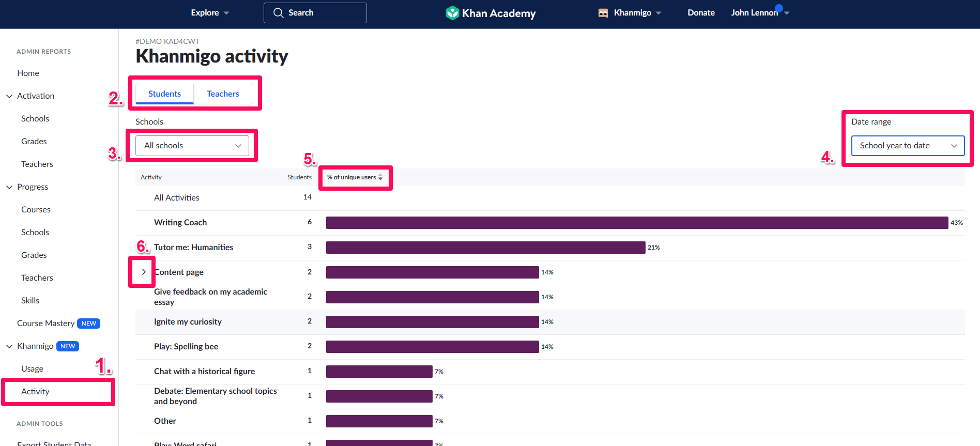Collapse the Progress sidebar section chevron
This screenshot has height=446, width=980.
pyautogui.click(x=9, y=187)
